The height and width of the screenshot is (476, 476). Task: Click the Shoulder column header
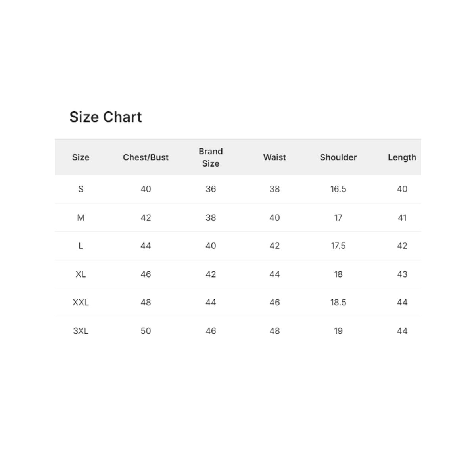(338, 157)
